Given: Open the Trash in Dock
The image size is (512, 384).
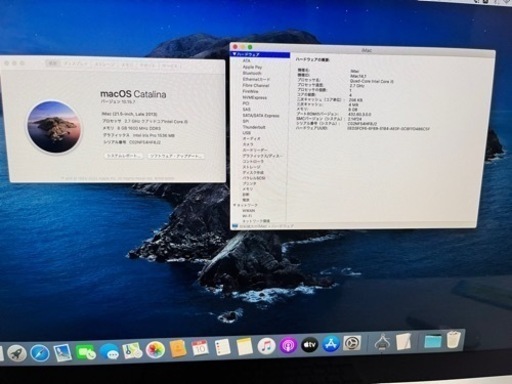Looking at the screenshot, I should pos(453,339).
